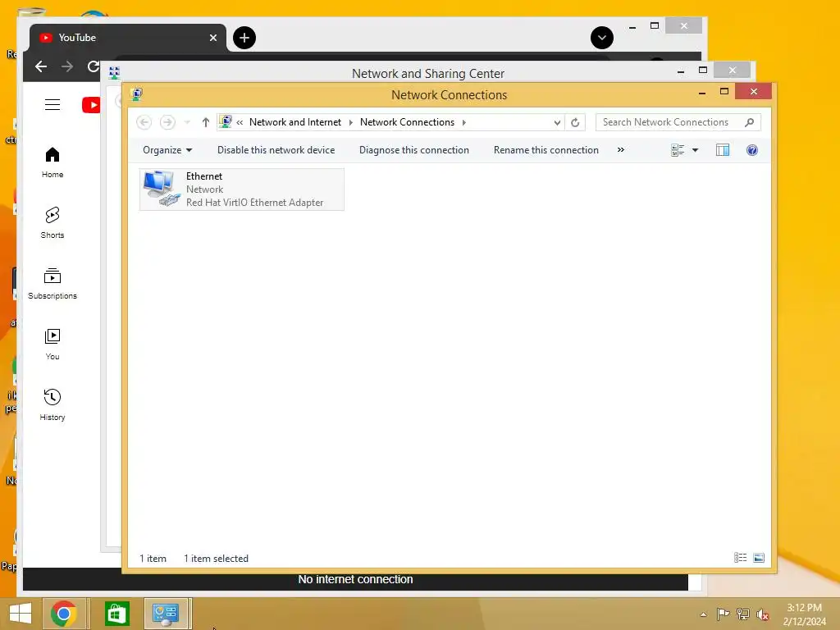Screen dimensions: 840x630
Task: Refresh the Network Connections address bar
Action: pyautogui.click(x=575, y=122)
